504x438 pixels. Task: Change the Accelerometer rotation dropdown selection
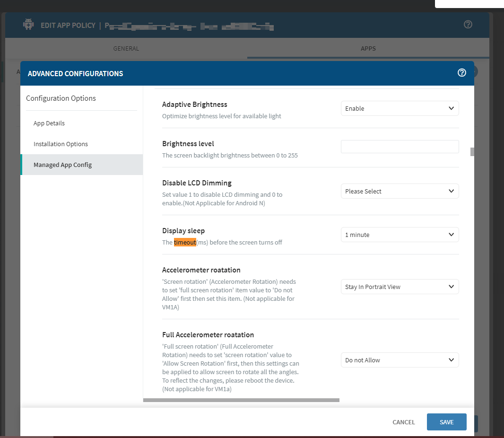pos(400,287)
